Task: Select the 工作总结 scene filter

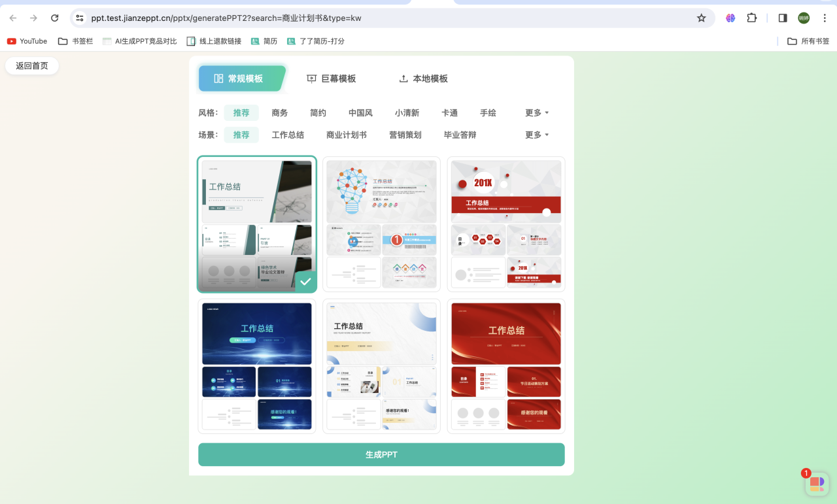Action: (x=288, y=135)
